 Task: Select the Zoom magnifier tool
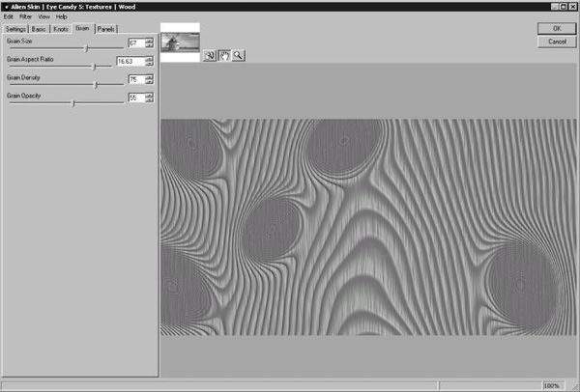coord(238,56)
